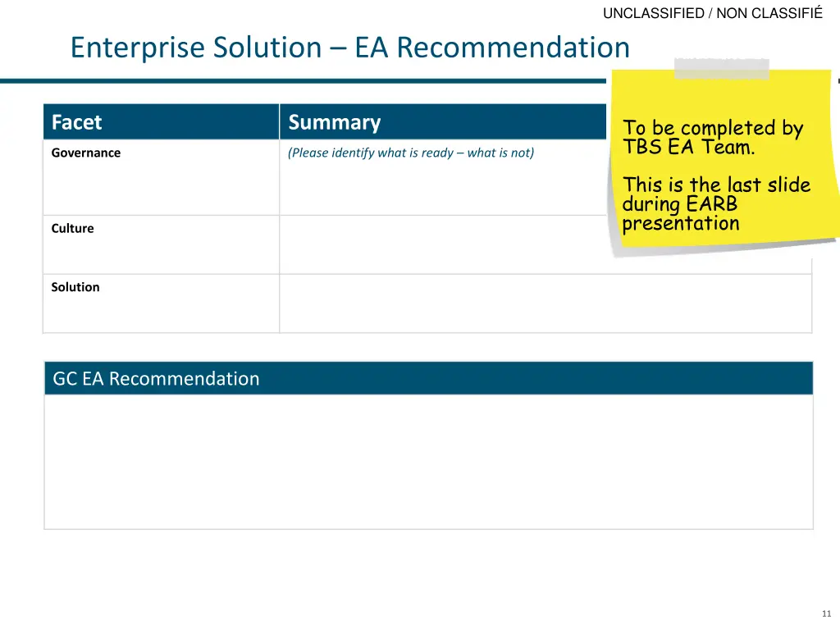Screen dimensions: 840x630
Task: Click 'To be completed by TBS EA Team' text
Action: (x=713, y=137)
